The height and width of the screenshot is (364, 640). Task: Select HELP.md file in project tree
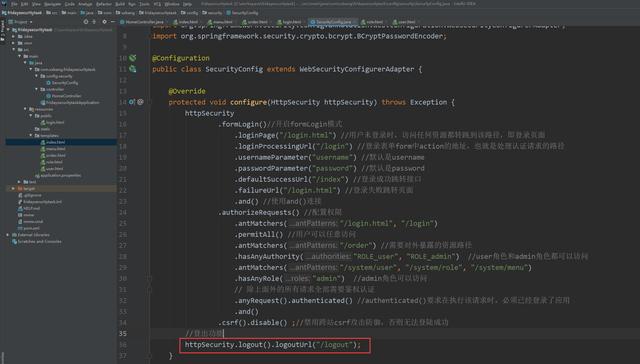pos(29,209)
